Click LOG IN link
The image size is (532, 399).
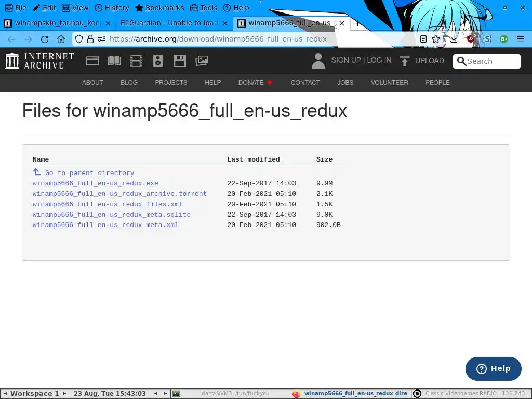point(379,60)
